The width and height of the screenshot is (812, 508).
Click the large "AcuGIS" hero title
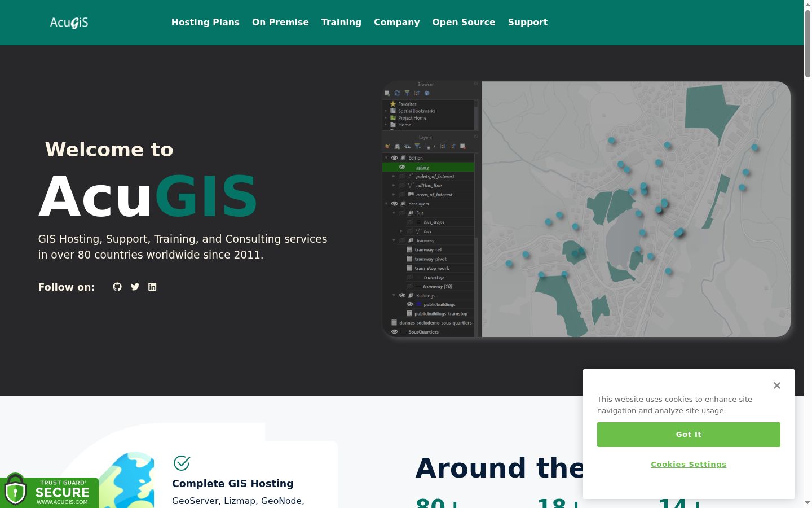pyautogui.click(x=148, y=196)
